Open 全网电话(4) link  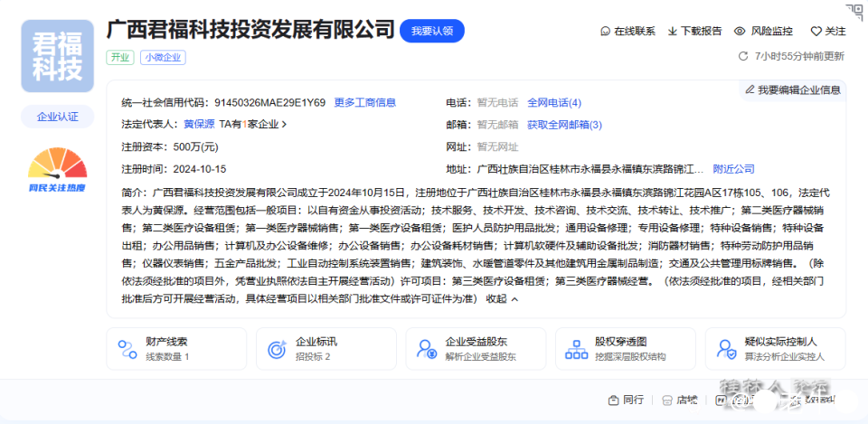click(553, 103)
